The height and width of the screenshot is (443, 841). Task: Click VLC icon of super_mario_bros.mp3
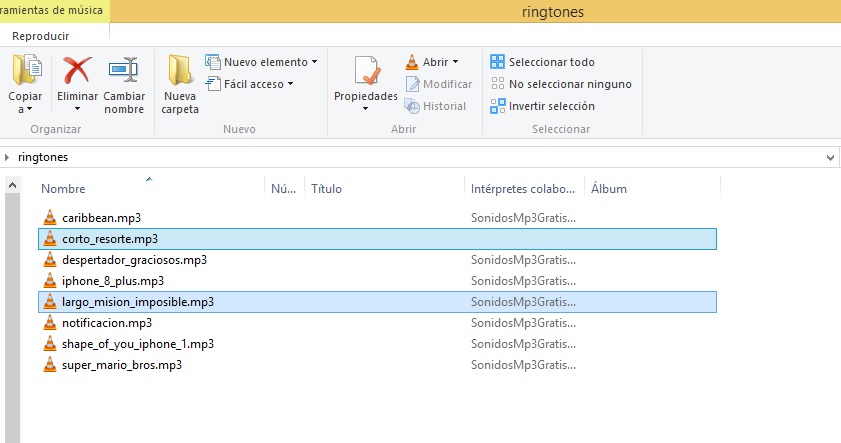pos(50,365)
